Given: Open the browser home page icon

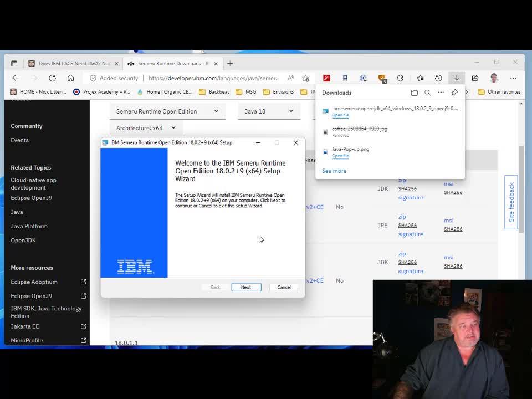Looking at the screenshot, I should 70,78.
